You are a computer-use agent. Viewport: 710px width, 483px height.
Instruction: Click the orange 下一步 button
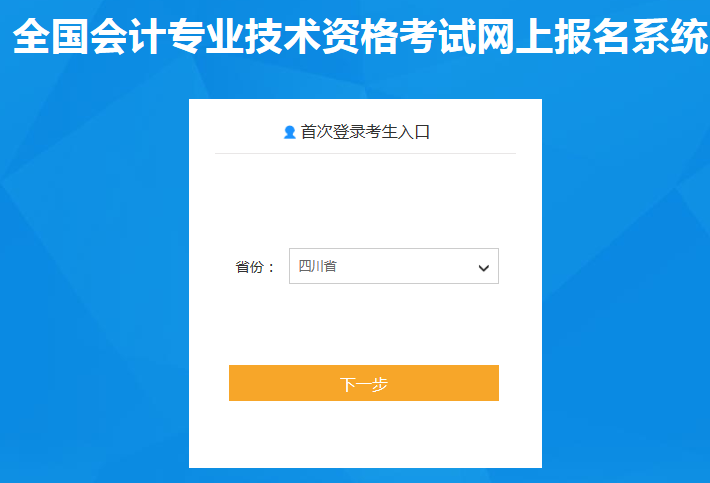click(x=364, y=383)
